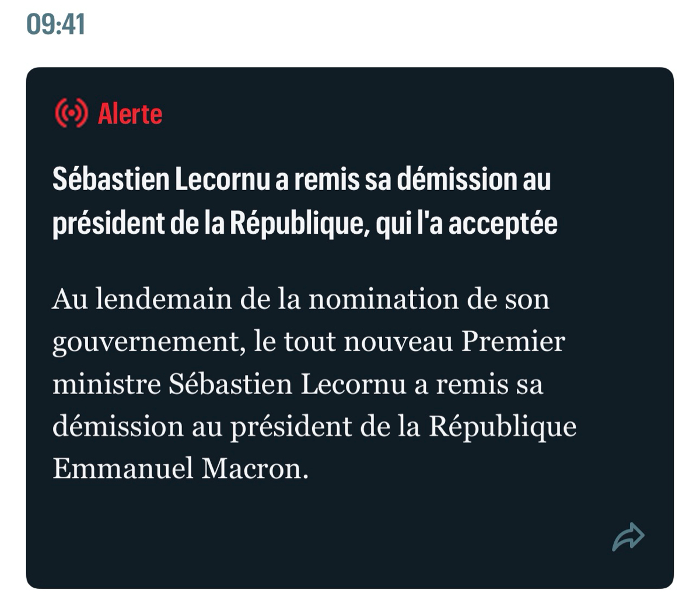Click the red live broadcast alert icon
The height and width of the screenshot is (597, 700).
click(x=71, y=113)
